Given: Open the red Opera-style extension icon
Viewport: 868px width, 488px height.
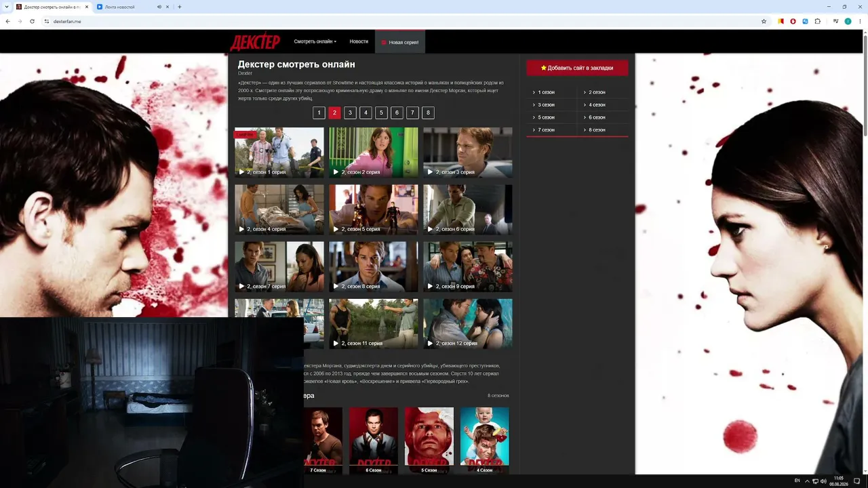Looking at the screenshot, I should [x=793, y=21].
